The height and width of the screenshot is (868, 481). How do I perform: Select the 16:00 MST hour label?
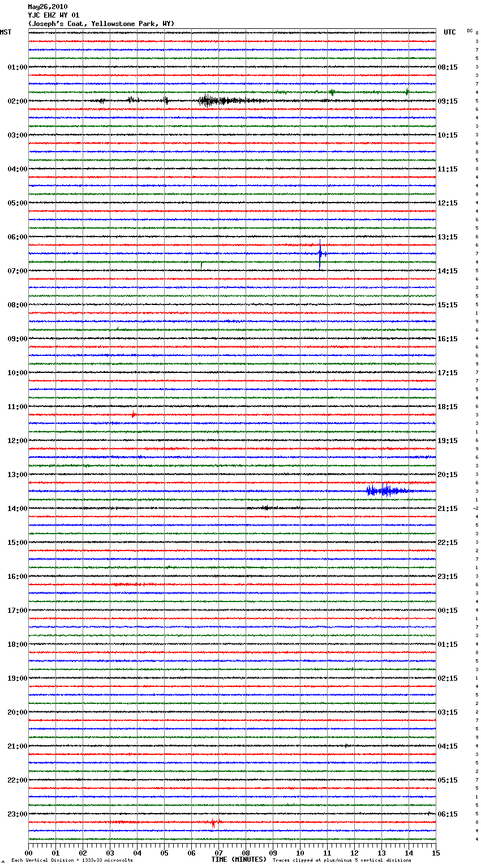pyautogui.click(x=18, y=577)
